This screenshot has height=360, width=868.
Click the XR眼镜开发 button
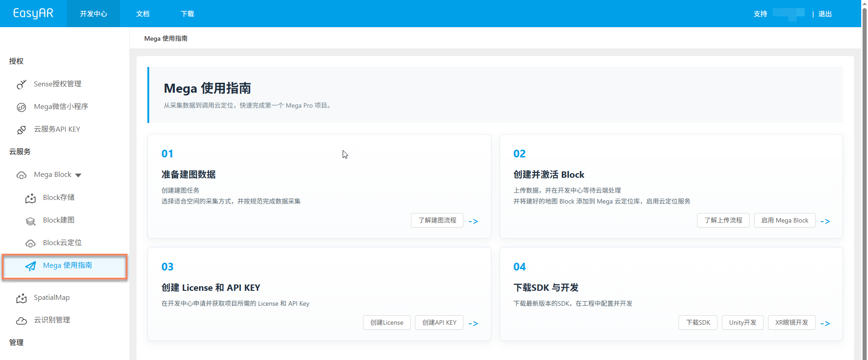tap(792, 322)
